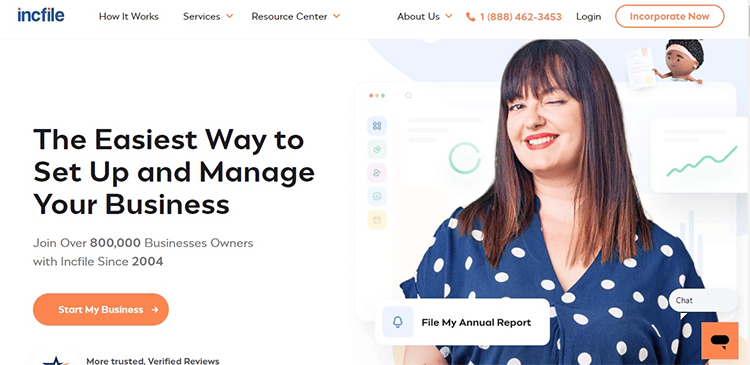Call the 1 (888) 462-3453 link
This screenshot has width=750, height=365.
point(520,17)
